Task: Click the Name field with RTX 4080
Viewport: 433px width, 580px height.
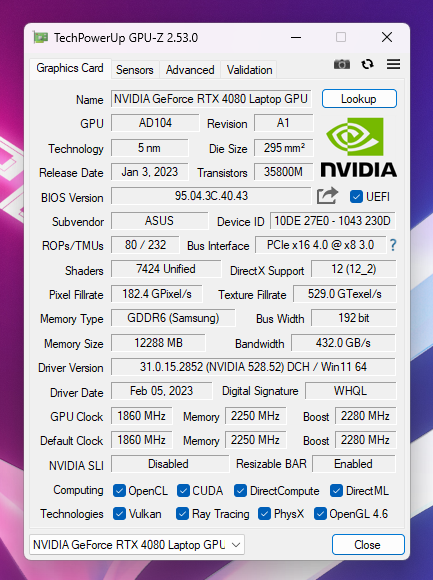Action: pyautogui.click(x=211, y=99)
